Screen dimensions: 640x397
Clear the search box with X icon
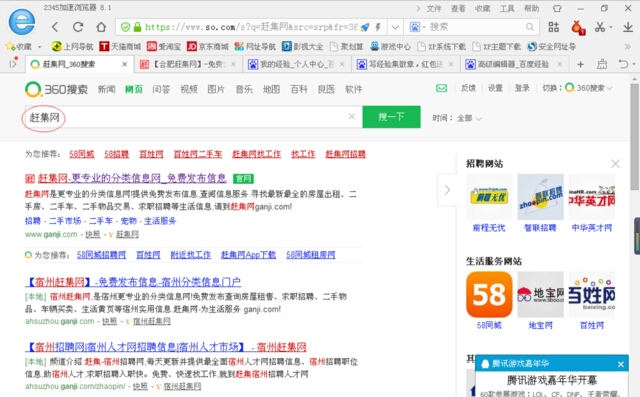click(x=352, y=117)
